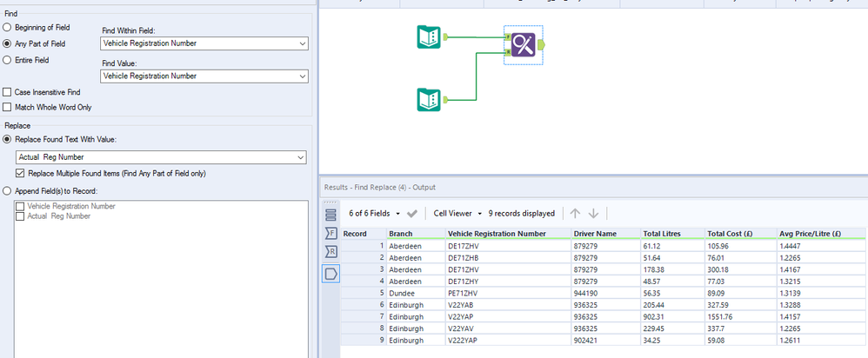Click the Avg Price/Litre (£) column header
The image size is (868, 358).
(822, 234)
